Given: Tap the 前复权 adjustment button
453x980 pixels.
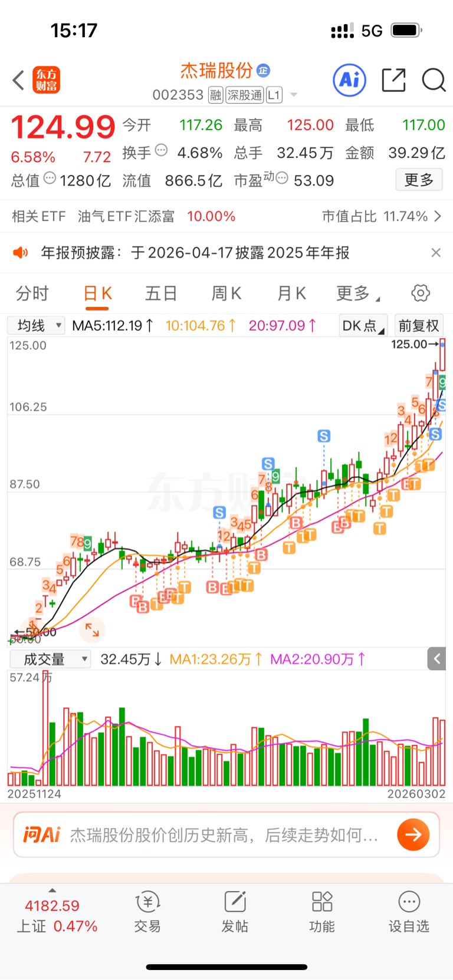Looking at the screenshot, I should coord(419,325).
